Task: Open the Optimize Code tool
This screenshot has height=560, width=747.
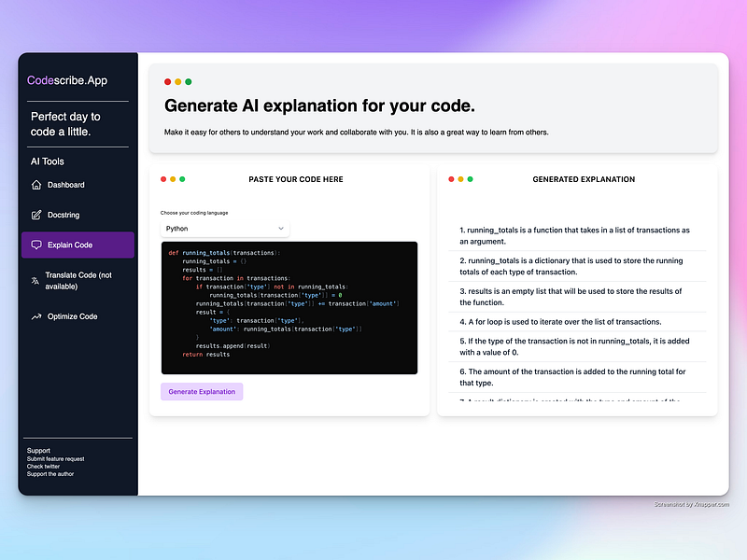Action: [x=78, y=316]
